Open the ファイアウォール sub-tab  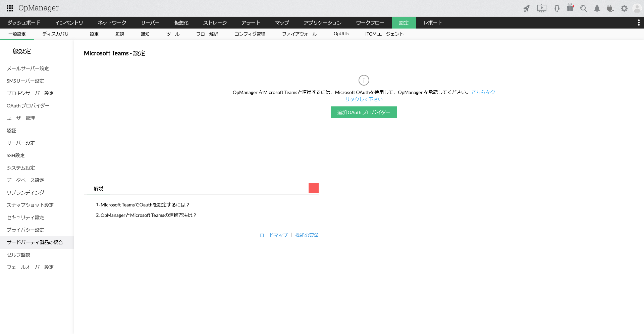[300, 34]
